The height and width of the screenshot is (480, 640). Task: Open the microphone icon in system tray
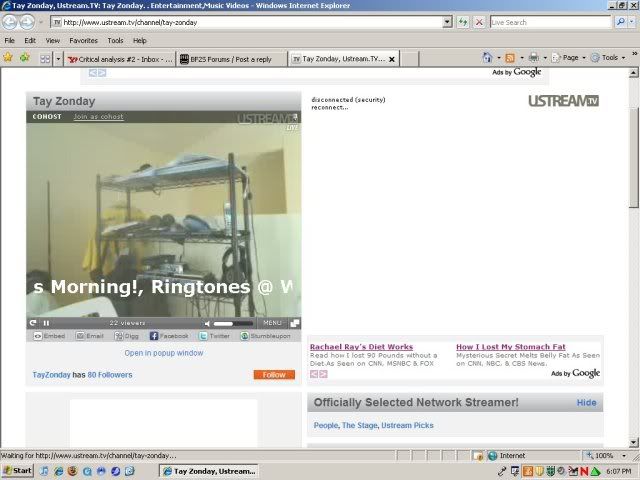pyautogui.click(x=502, y=472)
